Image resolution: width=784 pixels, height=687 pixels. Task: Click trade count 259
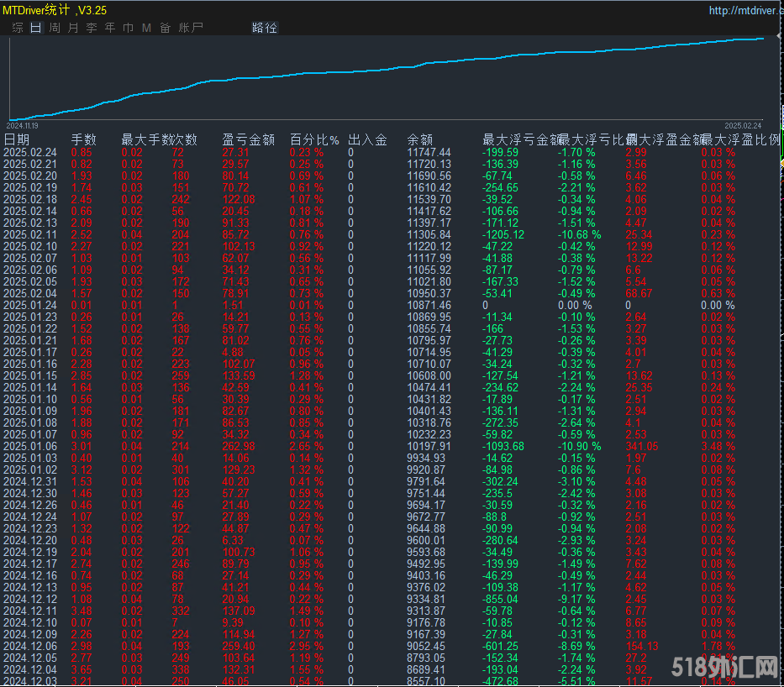tap(181, 375)
